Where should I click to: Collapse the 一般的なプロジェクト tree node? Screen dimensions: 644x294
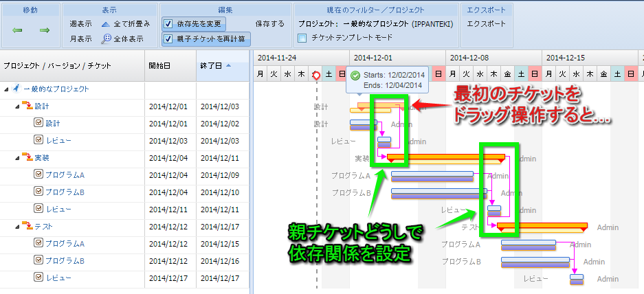point(6,89)
